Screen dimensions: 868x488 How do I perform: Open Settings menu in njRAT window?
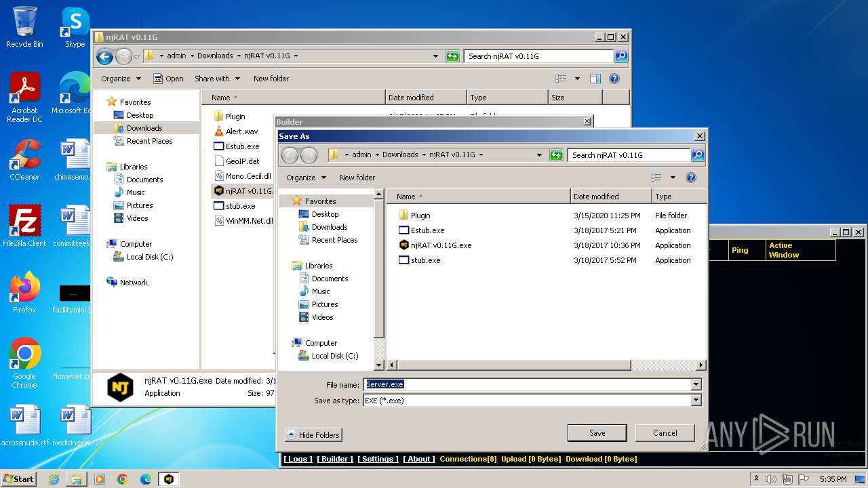(x=378, y=459)
